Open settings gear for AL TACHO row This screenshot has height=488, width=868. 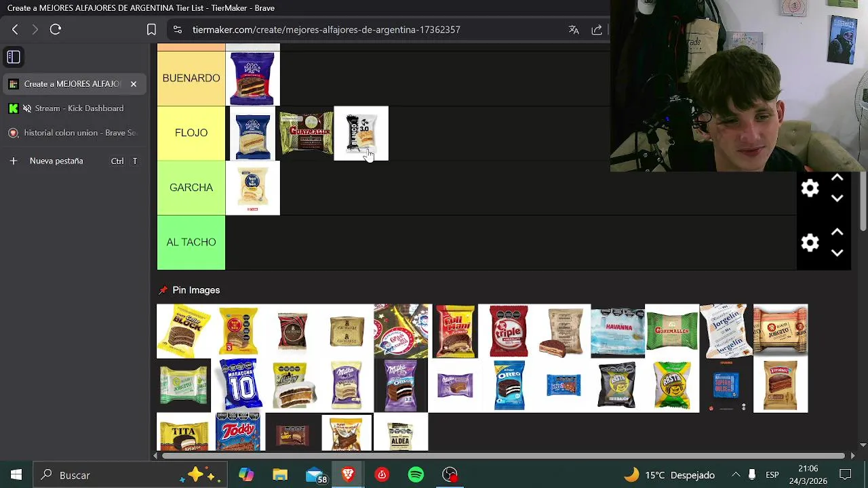tap(810, 243)
